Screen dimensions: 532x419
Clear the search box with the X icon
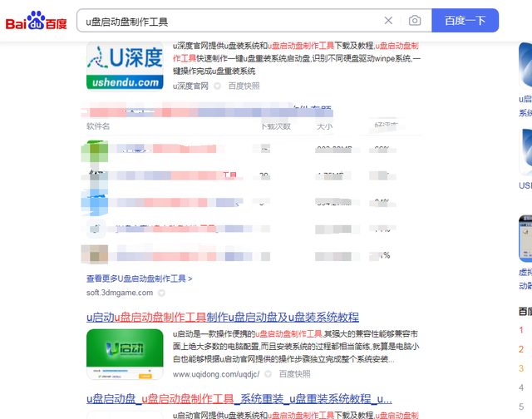[x=388, y=21]
